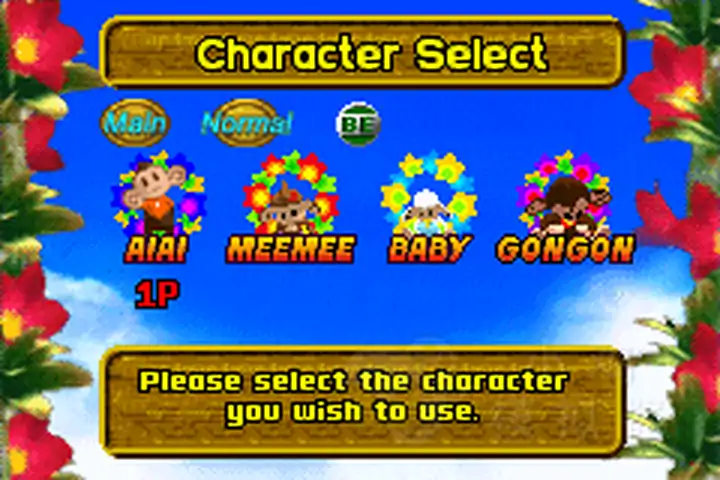Click the red flower in top-left corner
The width and height of the screenshot is (720, 480).
(x=39, y=44)
